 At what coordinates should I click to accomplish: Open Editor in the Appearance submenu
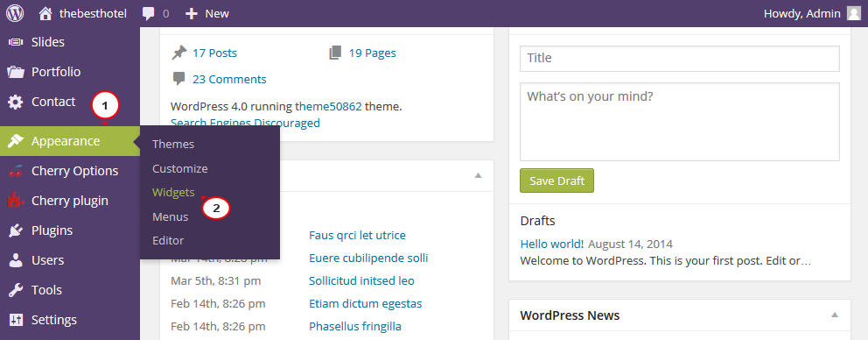(x=168, y=241)
